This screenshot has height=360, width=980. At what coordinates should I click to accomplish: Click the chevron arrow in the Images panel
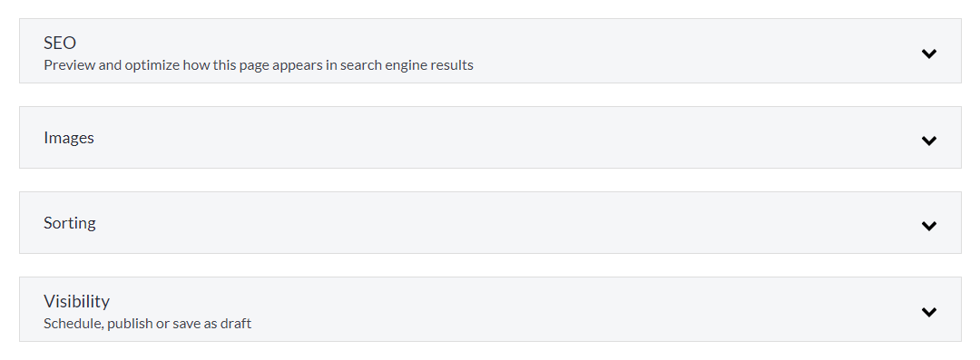(x=929, y=141)
